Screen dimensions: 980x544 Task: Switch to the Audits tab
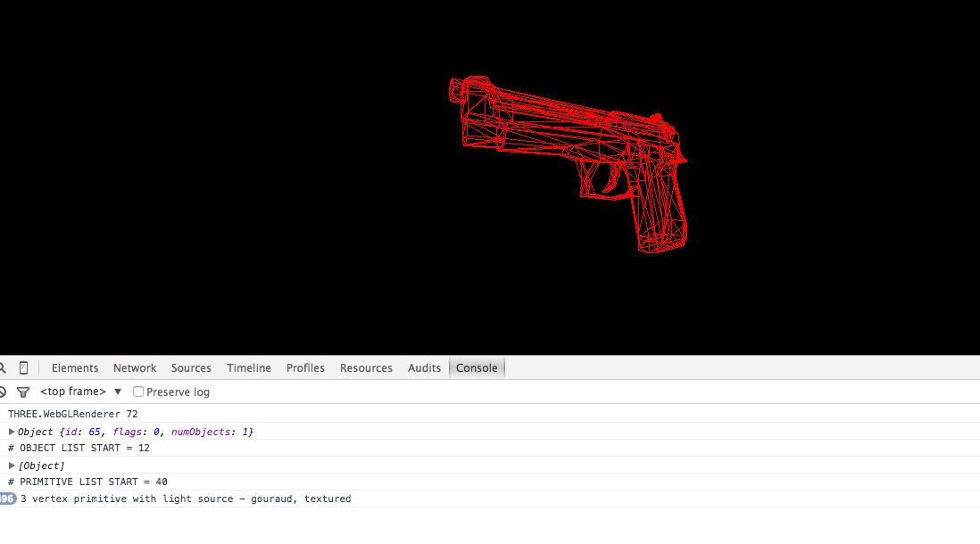424,368
